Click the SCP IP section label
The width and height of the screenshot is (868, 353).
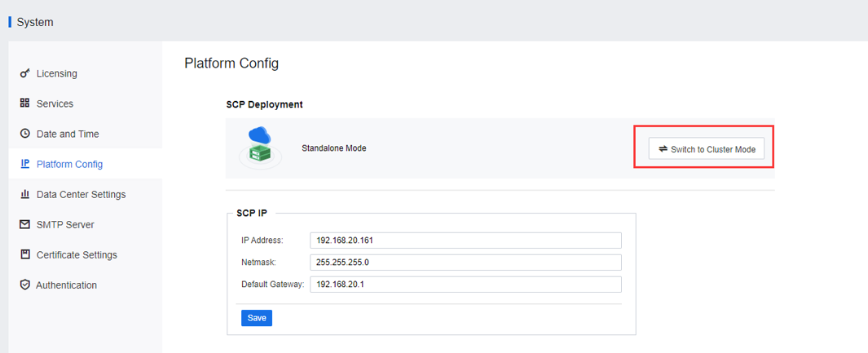click(x=253, y=213)
